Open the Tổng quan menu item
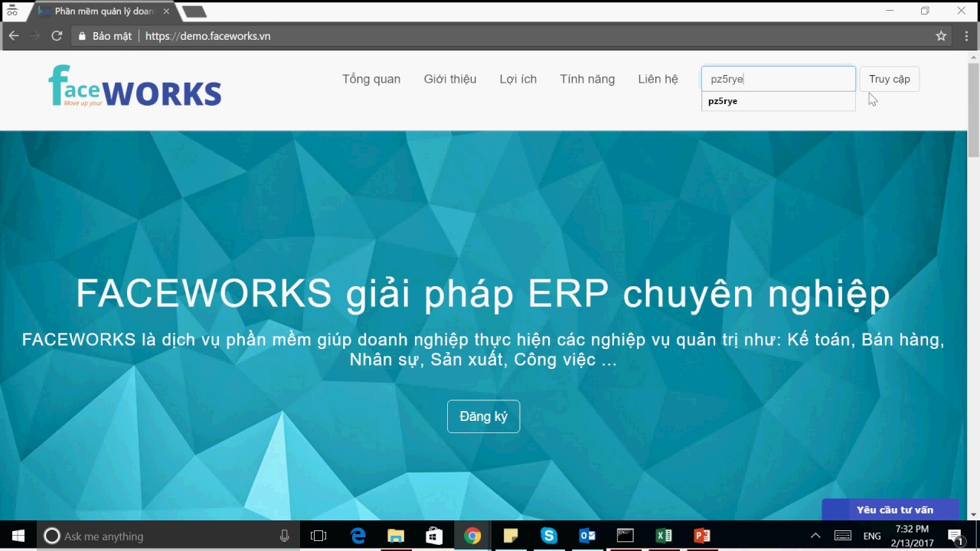Image resolution: width=980 pixels, height=551 pixels. [x=371, y=79]
